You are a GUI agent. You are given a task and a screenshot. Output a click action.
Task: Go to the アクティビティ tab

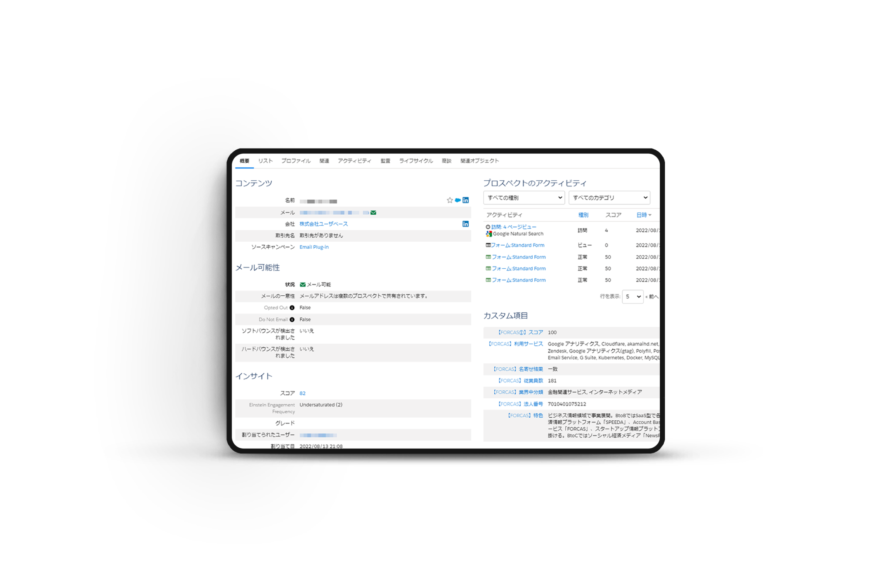click(354, 161)
